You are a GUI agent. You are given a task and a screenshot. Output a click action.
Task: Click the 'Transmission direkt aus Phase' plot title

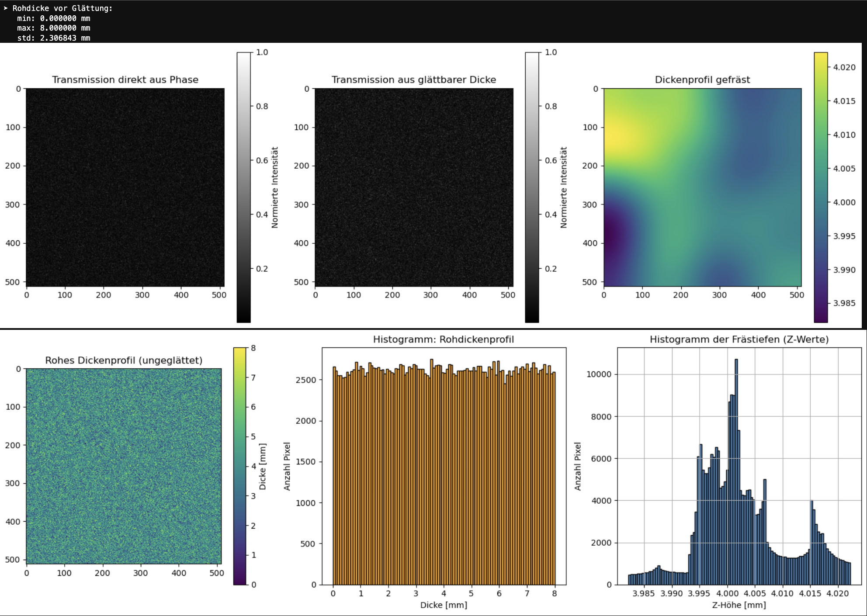pos(125,80)
